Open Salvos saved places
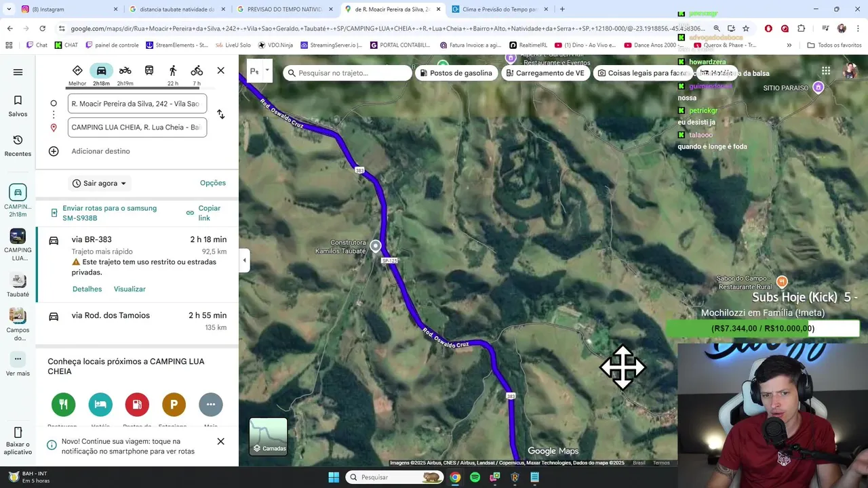Image resolution: width=868 pixels, height=488 pixels. (18, 106)
